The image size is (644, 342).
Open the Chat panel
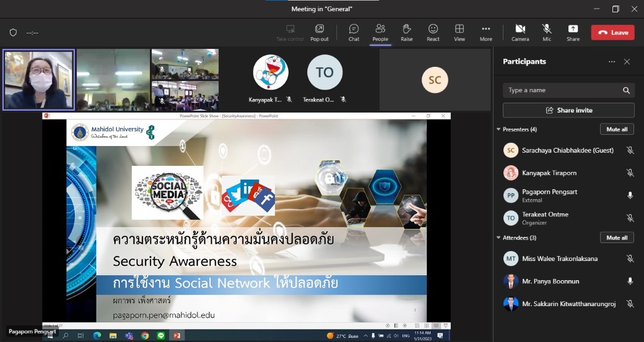pyautogui.click(x=354, y=32)
